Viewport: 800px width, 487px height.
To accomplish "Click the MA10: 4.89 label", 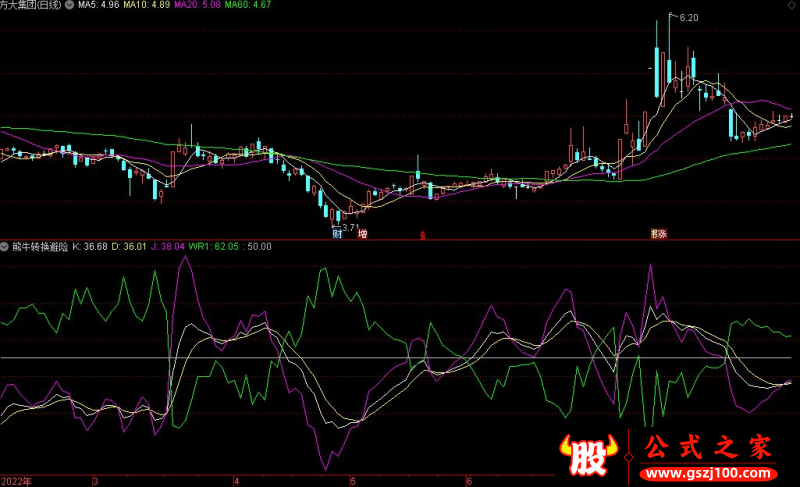I will click(146, 5).
